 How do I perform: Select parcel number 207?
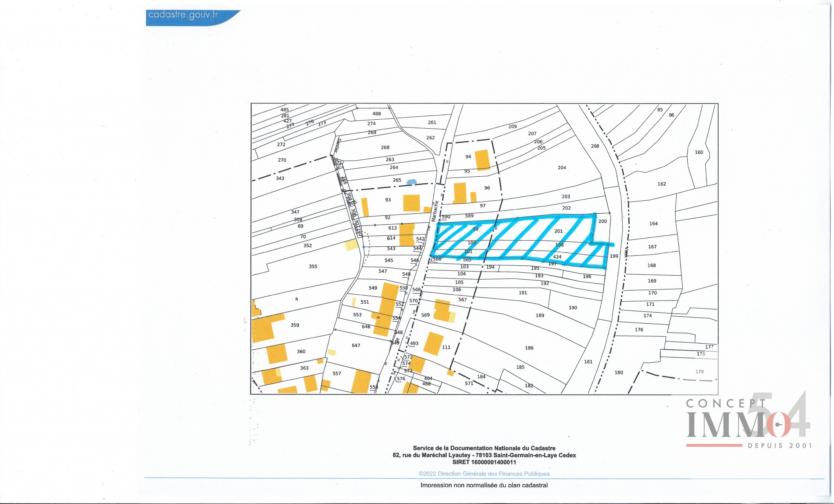(532, 134)
